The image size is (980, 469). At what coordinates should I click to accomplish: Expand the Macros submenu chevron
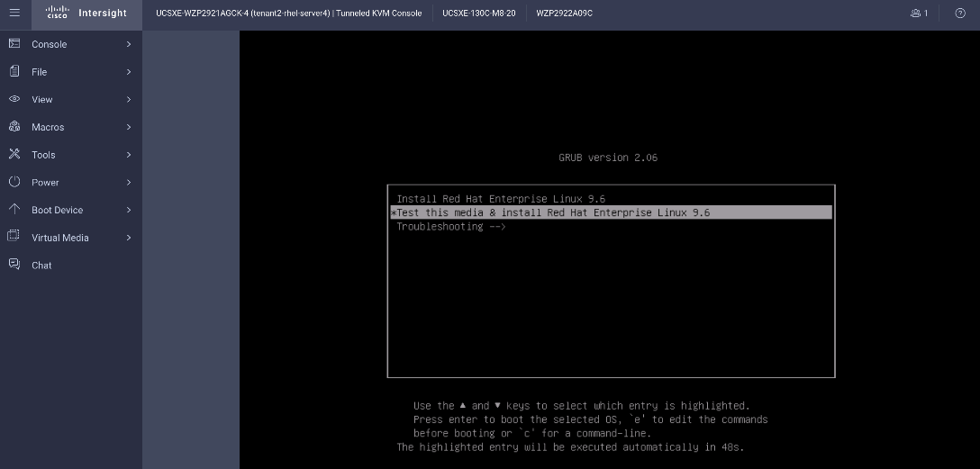[129, 127]
